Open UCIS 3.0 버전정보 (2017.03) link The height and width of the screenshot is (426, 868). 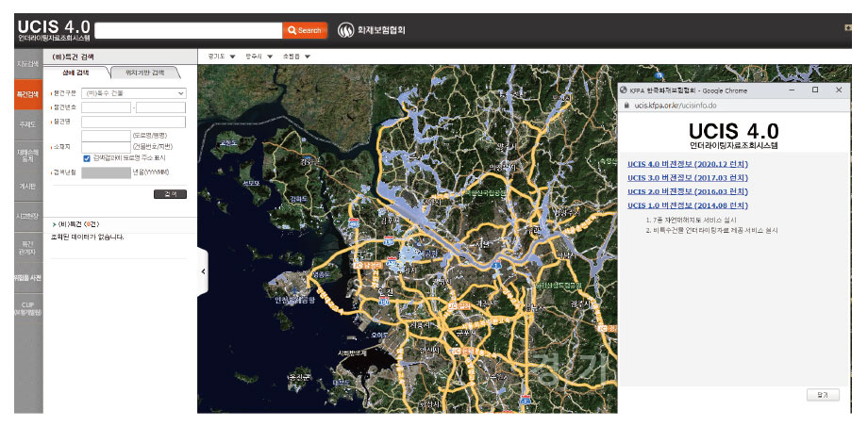click(688, 178)
